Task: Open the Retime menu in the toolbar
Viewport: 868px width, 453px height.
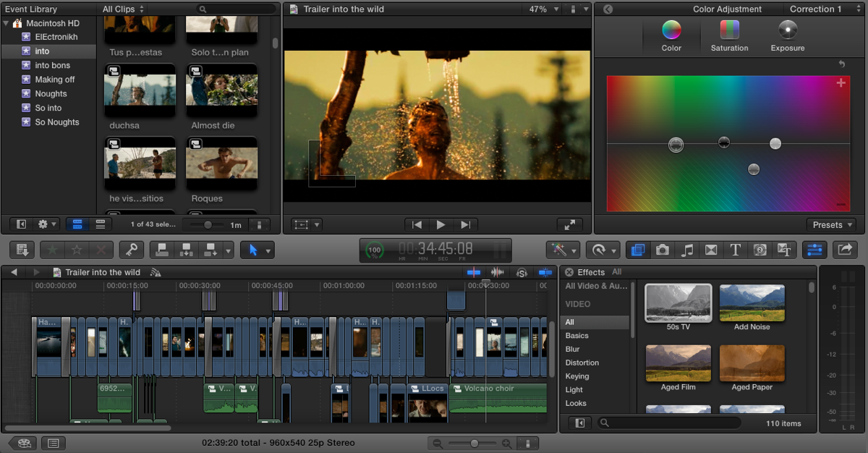Action: 601,250
